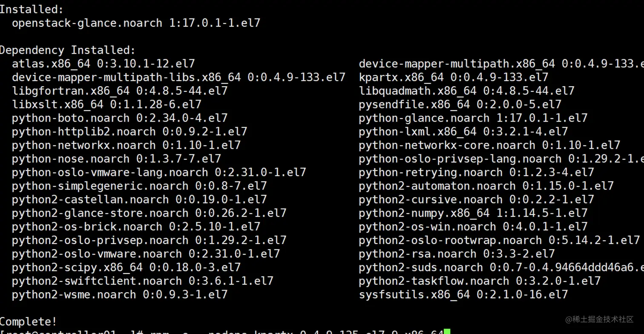Click the python-lxml.x86_64 package entry

point(463,132)
